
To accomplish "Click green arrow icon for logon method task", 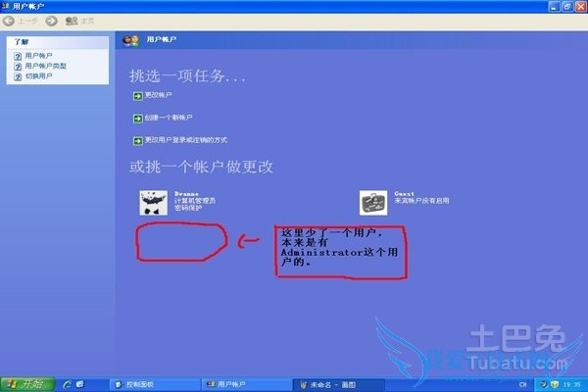I will (137, 141).
